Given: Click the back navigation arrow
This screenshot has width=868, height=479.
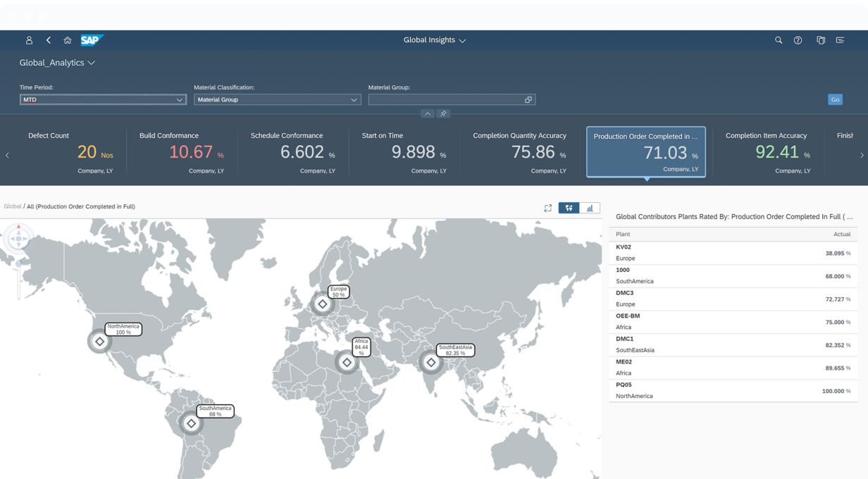Looking at the screenshot, I should pos(49,40).
